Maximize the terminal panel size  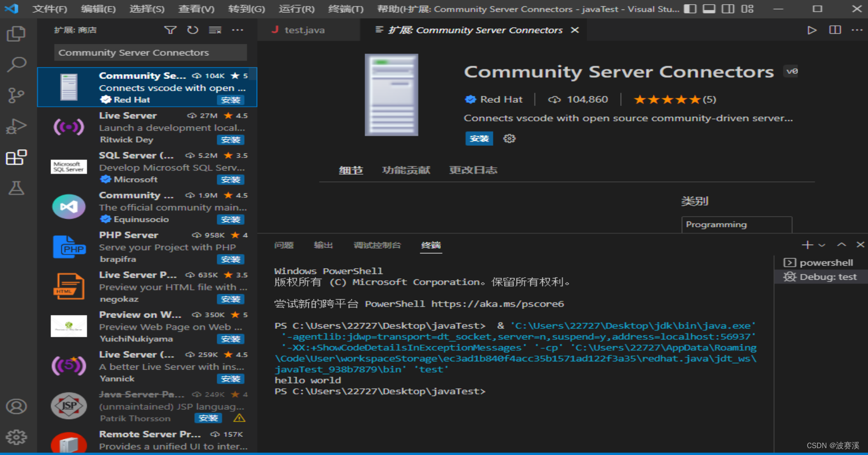pyautogui.click(x=842, y=245)
